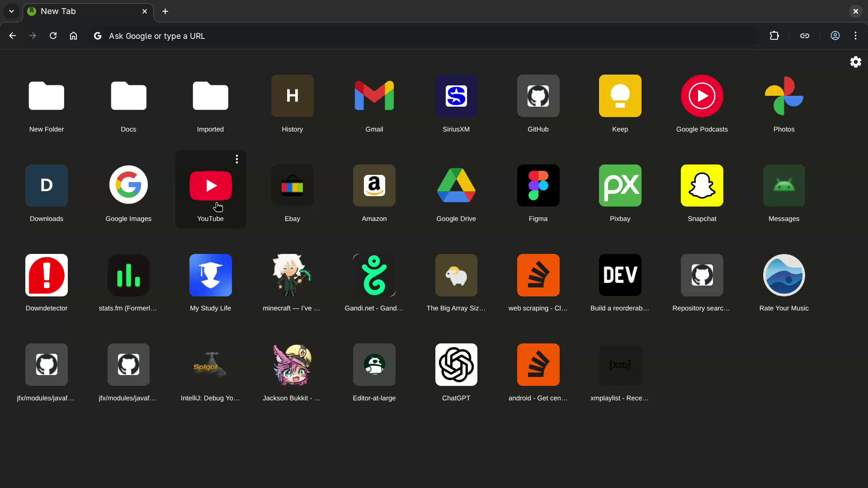Open the Keep shortcut
Screen dimensions: 868x488
[620, 96]
